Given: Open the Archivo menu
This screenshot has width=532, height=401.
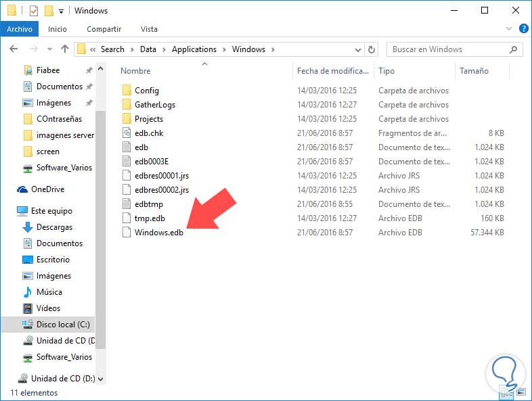Looking at the screenshot, I should (x=20, y=29).
